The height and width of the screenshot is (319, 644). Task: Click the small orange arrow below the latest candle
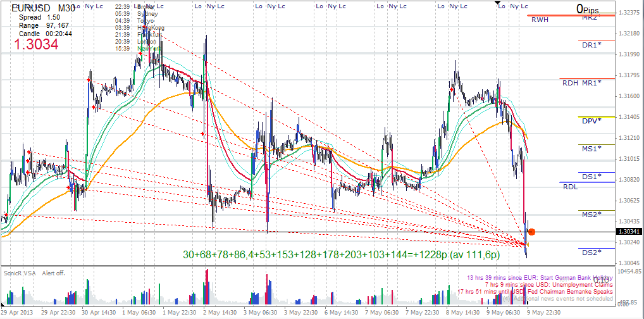coord(527,245)
